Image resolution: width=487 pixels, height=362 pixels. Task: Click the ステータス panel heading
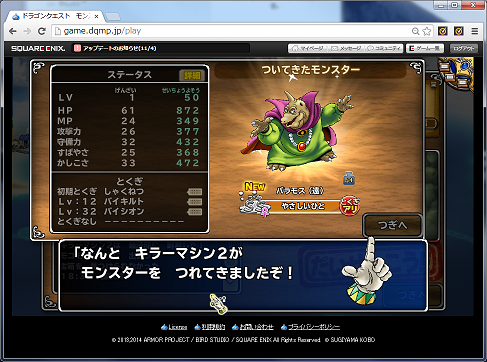point(129,75)
